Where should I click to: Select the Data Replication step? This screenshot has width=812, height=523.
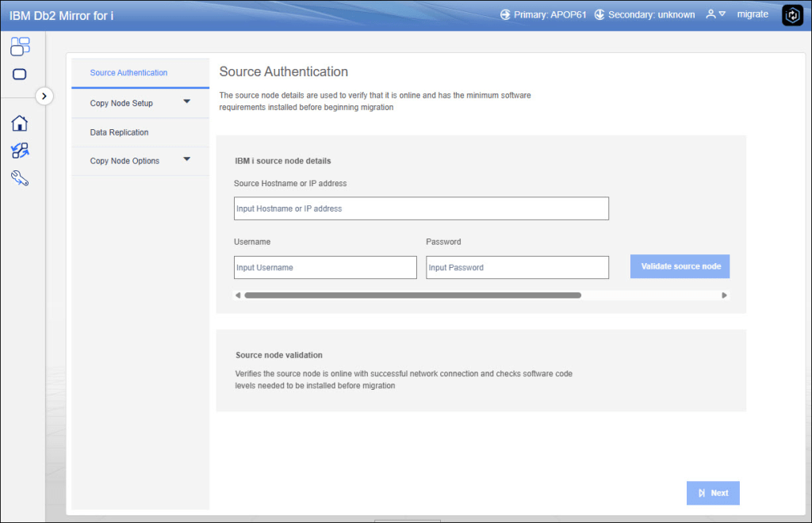click(140, 132)
